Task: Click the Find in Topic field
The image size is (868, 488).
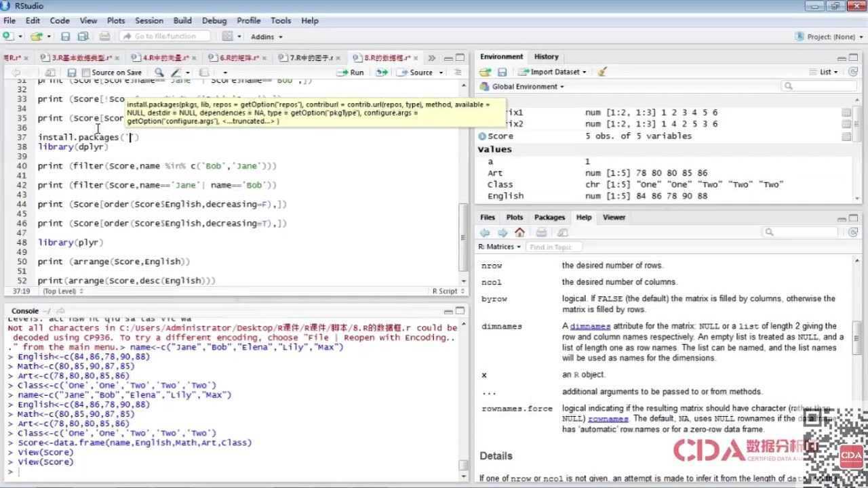Action: pyautogui.click(x=554, y=247)
